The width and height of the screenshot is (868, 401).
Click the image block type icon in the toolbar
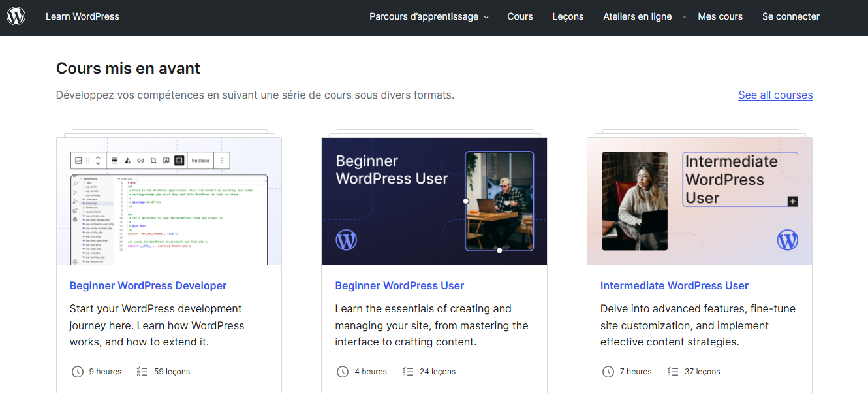click(79, 161)
